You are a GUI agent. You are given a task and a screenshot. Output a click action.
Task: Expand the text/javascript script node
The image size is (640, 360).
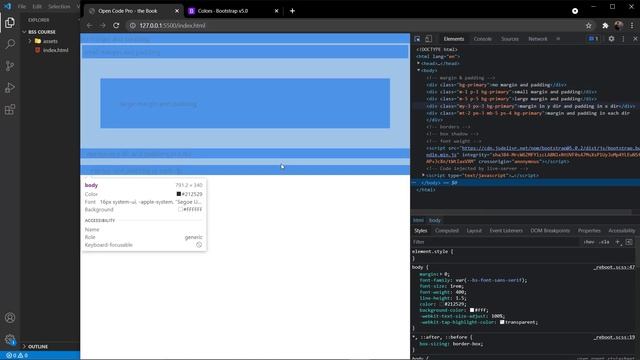point(423,175)
